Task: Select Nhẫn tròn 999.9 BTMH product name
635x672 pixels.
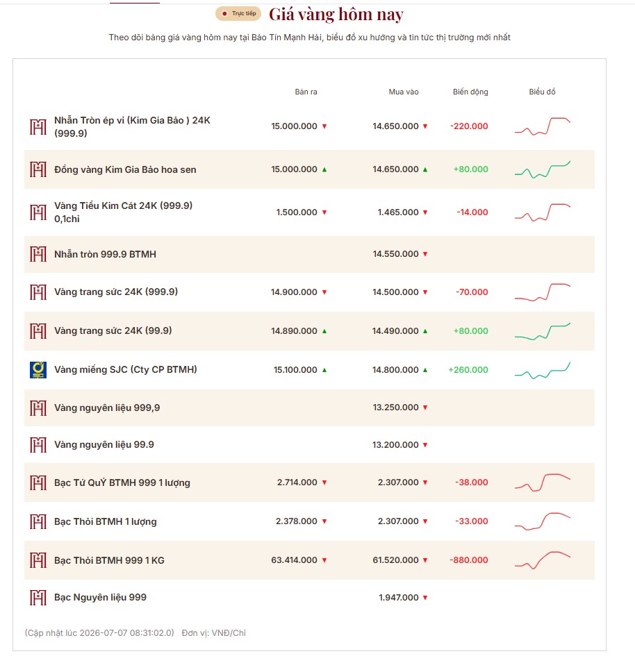Action: (x=105, y=254)
